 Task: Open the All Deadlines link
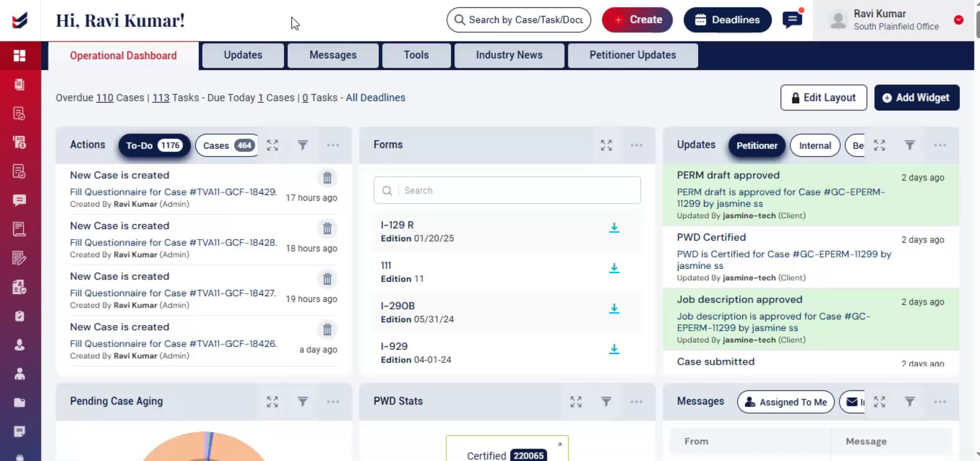[375, 98]
